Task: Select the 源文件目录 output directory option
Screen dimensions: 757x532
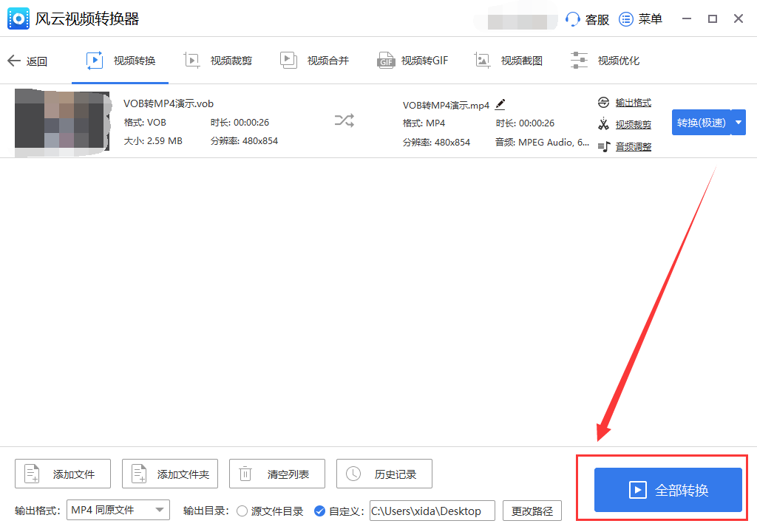Action: coord(242,511)
